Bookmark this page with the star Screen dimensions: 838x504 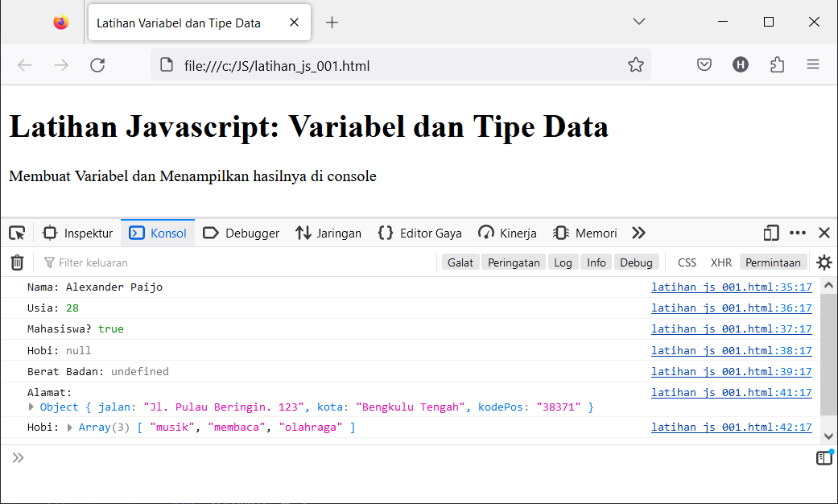pos(635,65)
